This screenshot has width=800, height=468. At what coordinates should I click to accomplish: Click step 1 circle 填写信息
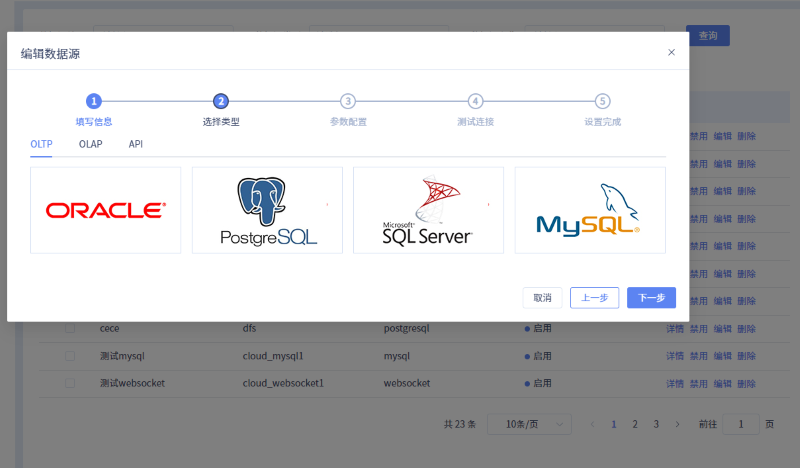(94, 101)
